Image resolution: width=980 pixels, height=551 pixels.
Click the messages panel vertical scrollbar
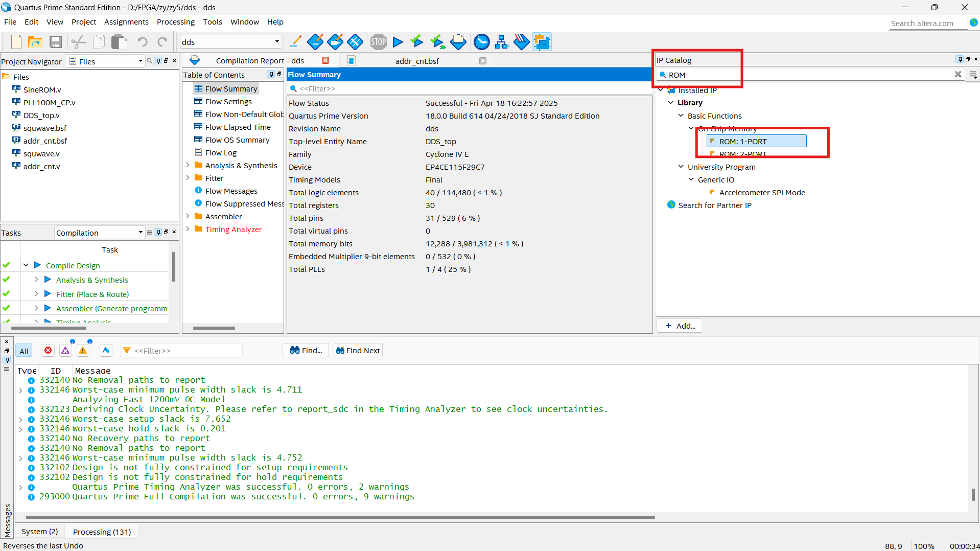(x=973, y=495)
